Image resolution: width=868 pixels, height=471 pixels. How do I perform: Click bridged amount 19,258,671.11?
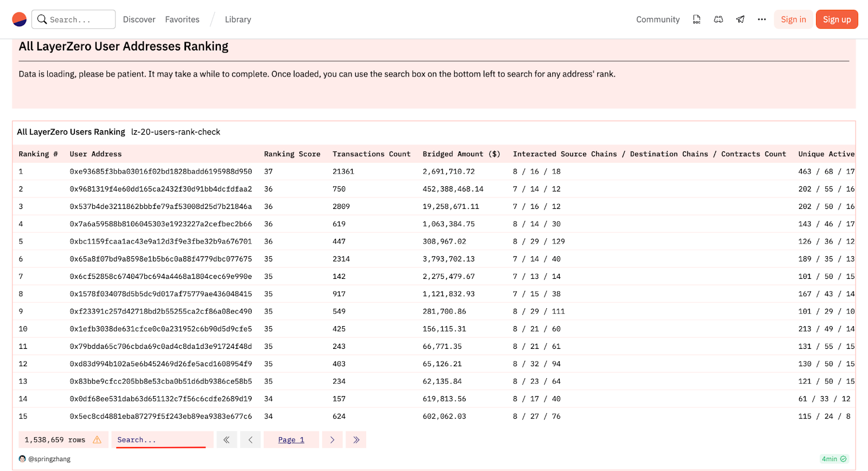click(x=451, y=206)
